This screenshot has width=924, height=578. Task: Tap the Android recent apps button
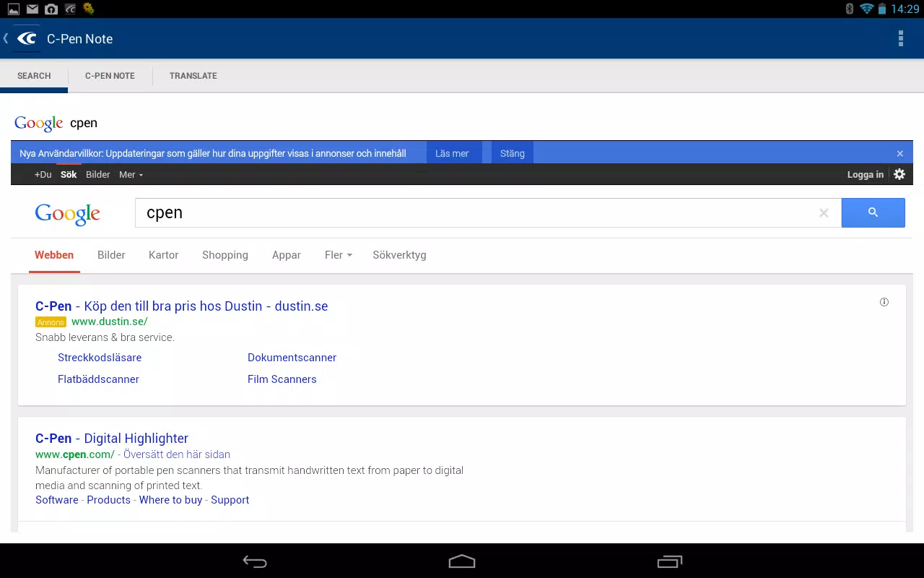point(670,561)
